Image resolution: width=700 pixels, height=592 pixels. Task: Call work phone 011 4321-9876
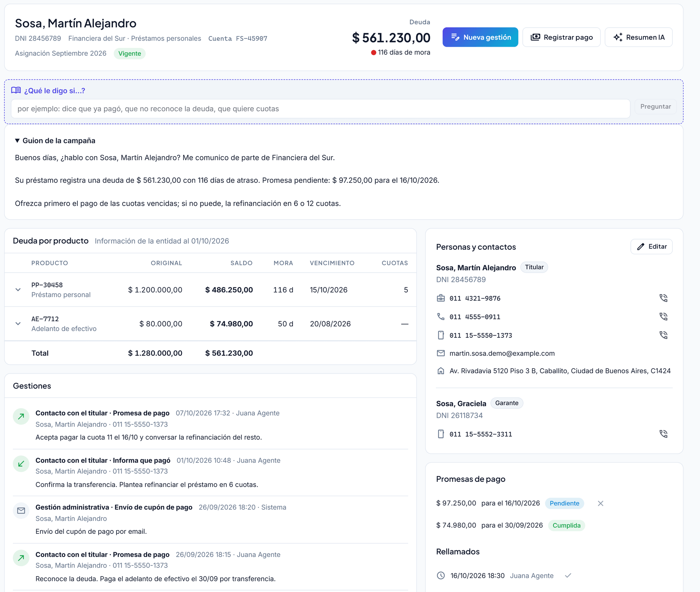(x=664, y=298)
